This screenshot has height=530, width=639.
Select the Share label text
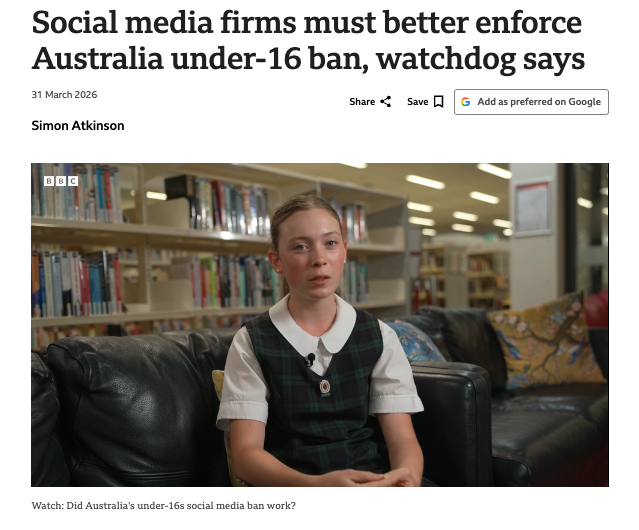click(362, 101)
